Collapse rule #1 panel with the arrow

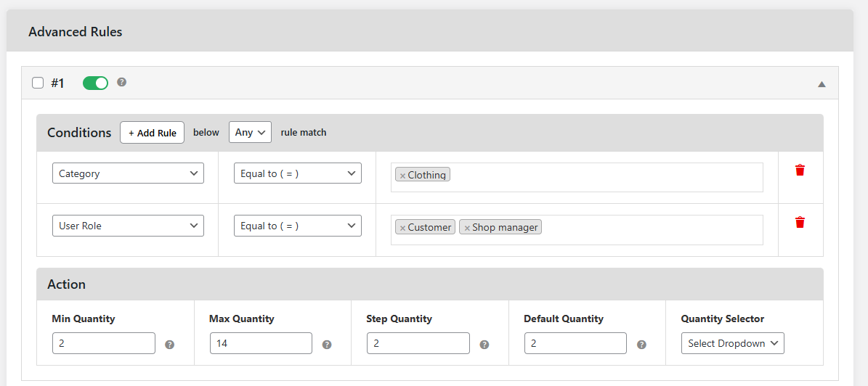pyautogui.click(x=822, y=84)
